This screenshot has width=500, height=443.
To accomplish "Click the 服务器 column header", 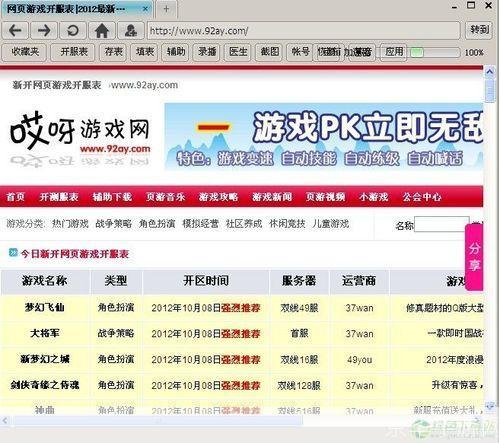I will click(x=299, y=281).
